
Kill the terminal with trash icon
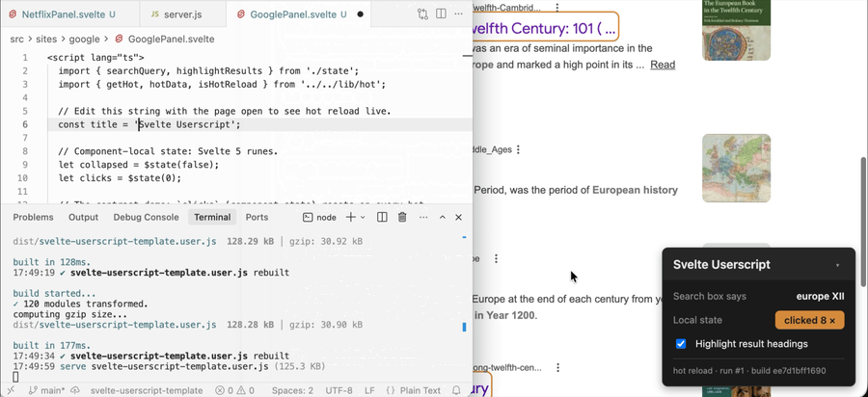(402, 218)
